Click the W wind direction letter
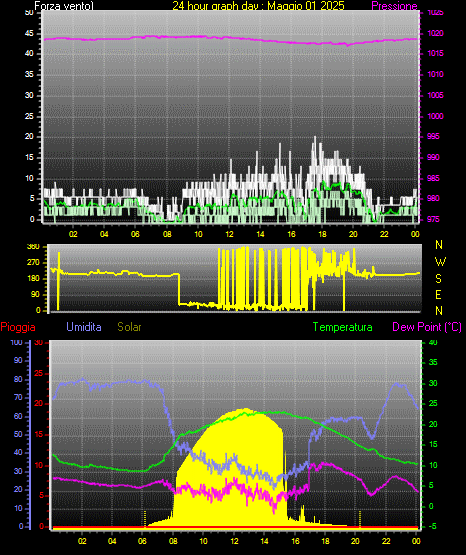The height and width of the screenshot is (555, 466). coord(440,262)
